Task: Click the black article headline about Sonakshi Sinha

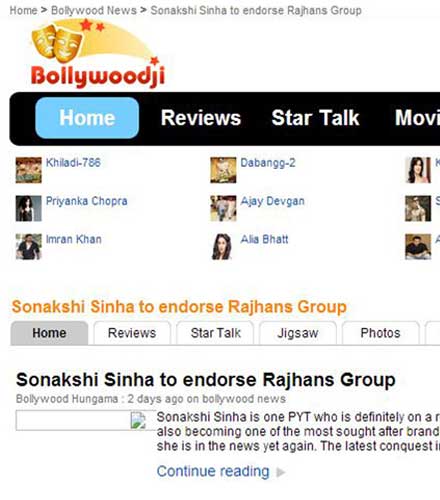Action: coord(206,380)
